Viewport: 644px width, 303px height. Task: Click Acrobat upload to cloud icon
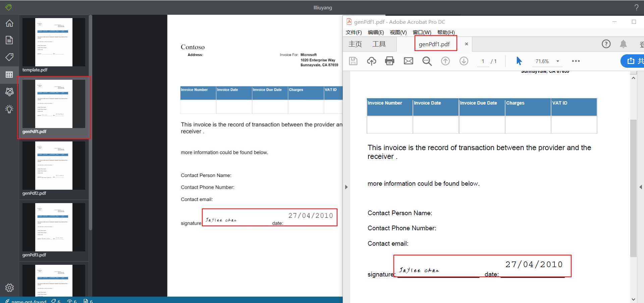point(371,61)
